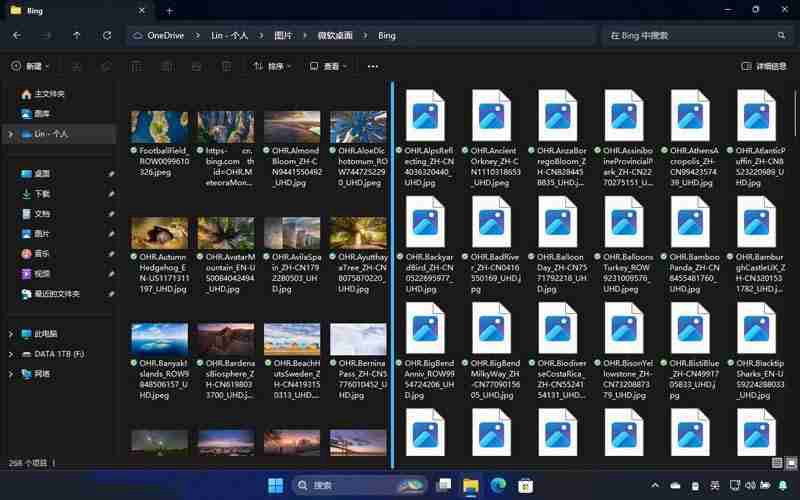Select 网络 network in sidebar
Screen dimensions: 800x500
click(36, 374)
